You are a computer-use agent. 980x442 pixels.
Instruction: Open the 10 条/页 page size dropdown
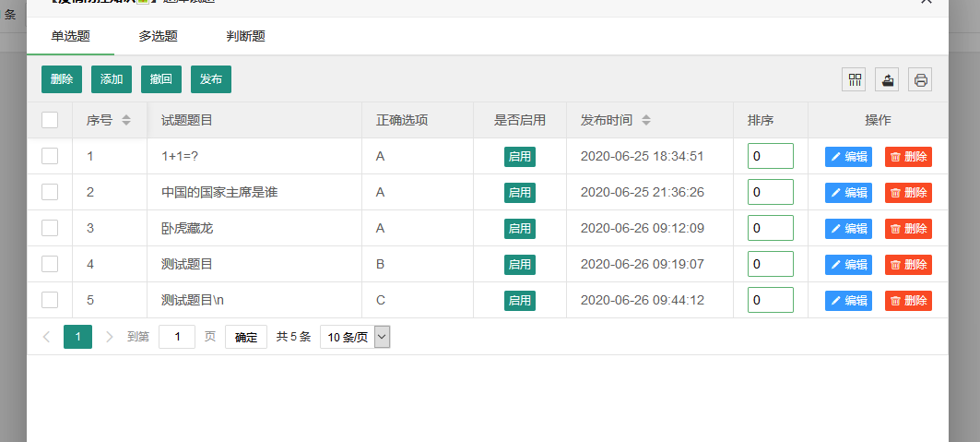355,337
